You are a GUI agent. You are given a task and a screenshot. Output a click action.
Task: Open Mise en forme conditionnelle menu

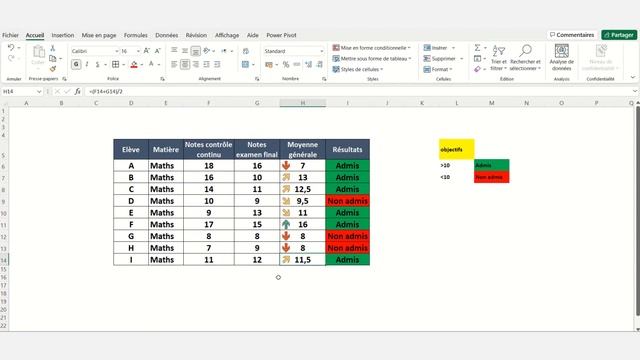tap(371, 48)
